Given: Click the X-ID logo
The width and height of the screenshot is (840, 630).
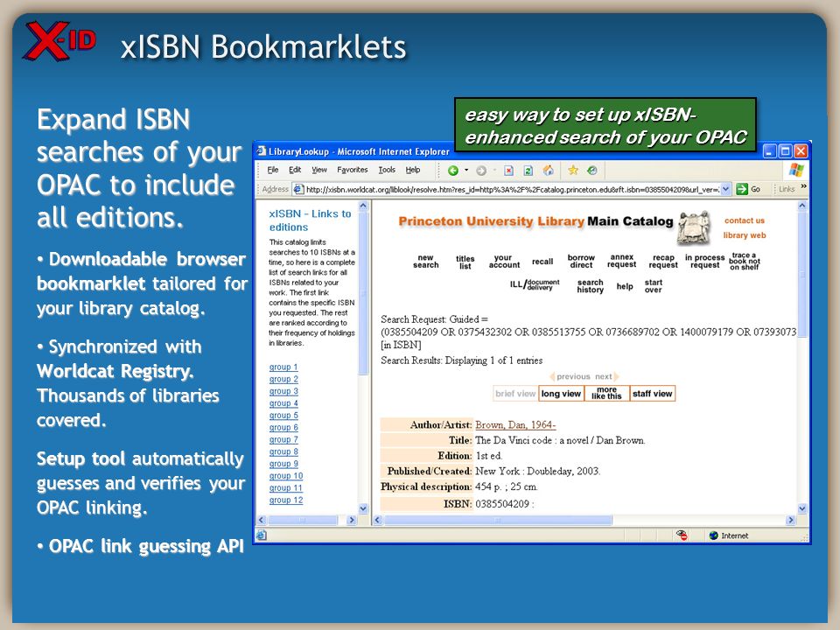Looking at the screenshot, I should pos(60,41).
